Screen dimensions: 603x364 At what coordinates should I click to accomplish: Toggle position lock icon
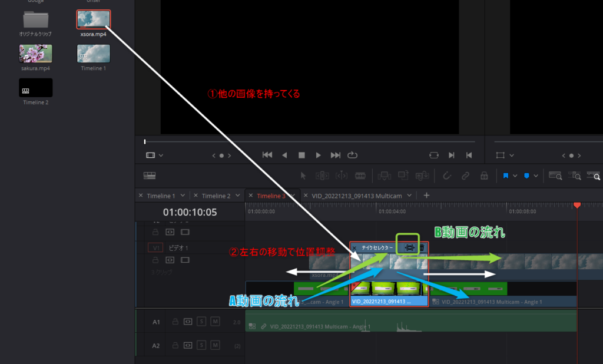click(484, 176)
